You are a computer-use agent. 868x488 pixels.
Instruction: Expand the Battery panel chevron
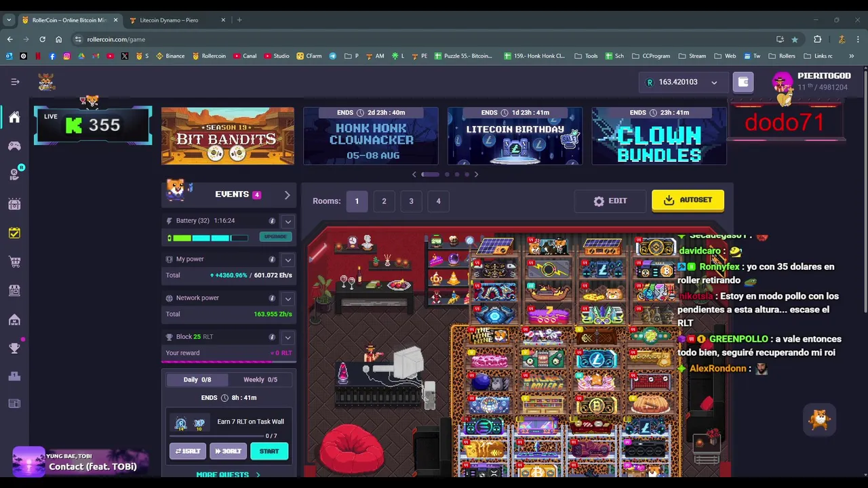click(x=288, y=222)
